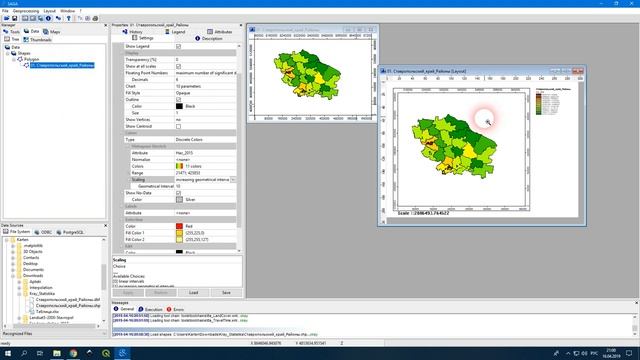Viewport: 640px width, 360px height.
Task: Toggle the Show Legend checkbox
Action: [178, 47]
